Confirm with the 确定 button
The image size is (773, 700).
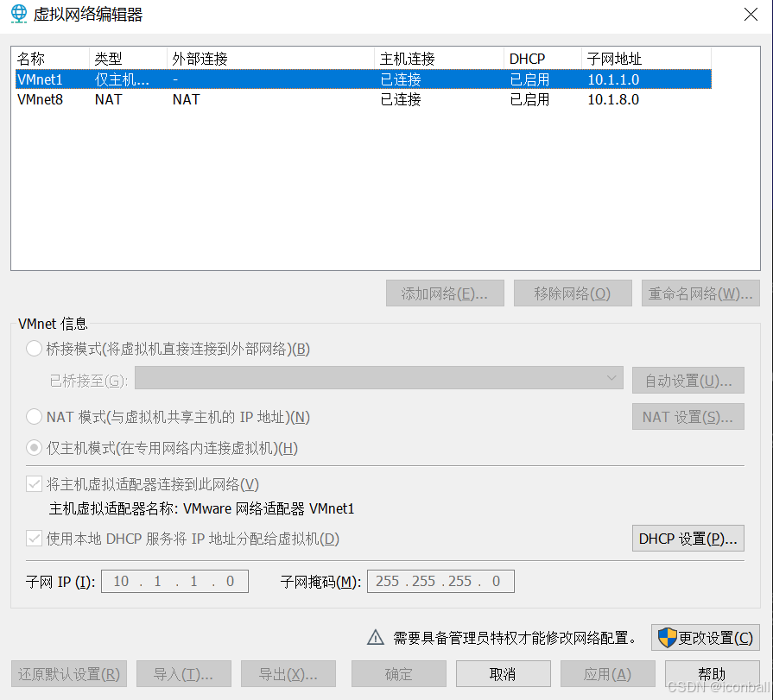[398, 674]
